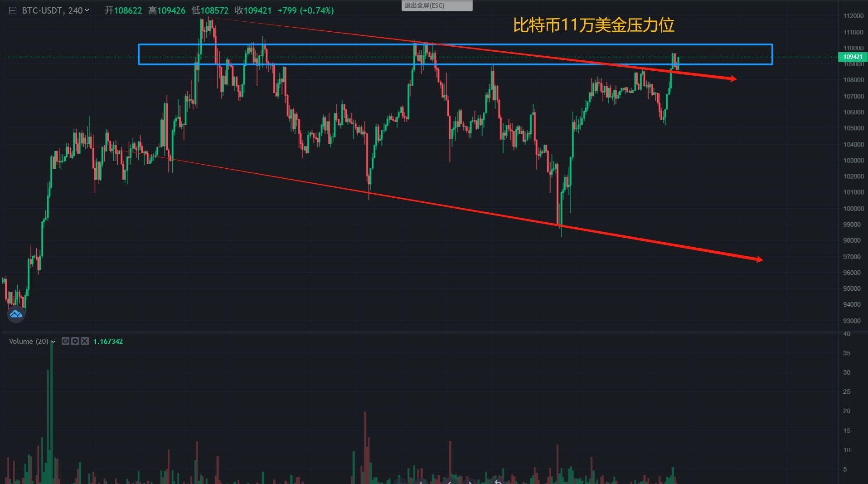This screenshot has width=868, height=484.
Task: Remove the Volume indicator with the X icon
Action: click(x=85, y=341)
